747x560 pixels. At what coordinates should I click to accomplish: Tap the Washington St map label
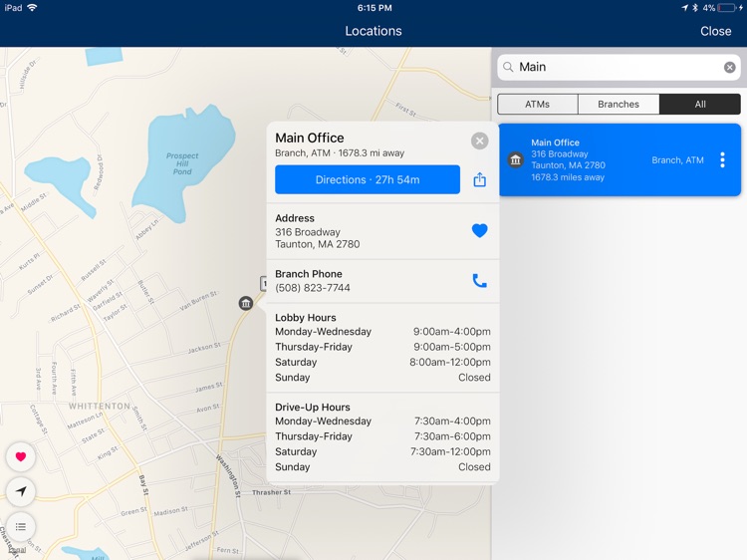point(229,476)
